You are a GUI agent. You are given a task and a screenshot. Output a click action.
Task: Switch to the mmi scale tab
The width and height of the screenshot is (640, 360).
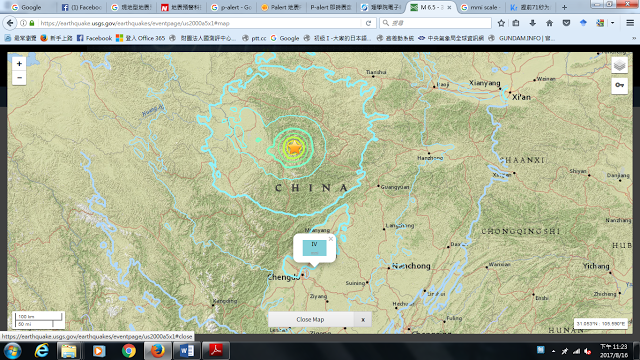482,7
